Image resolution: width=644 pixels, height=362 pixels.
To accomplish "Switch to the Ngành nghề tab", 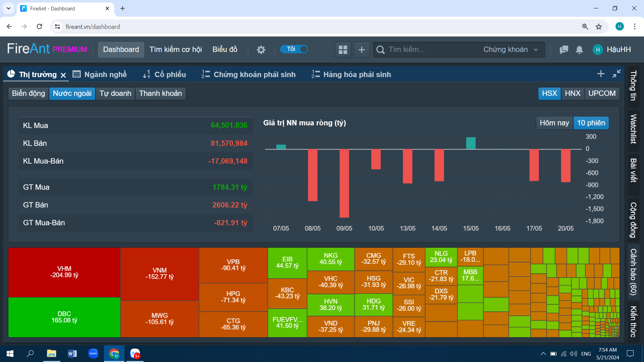I will (x=100, y=74).
